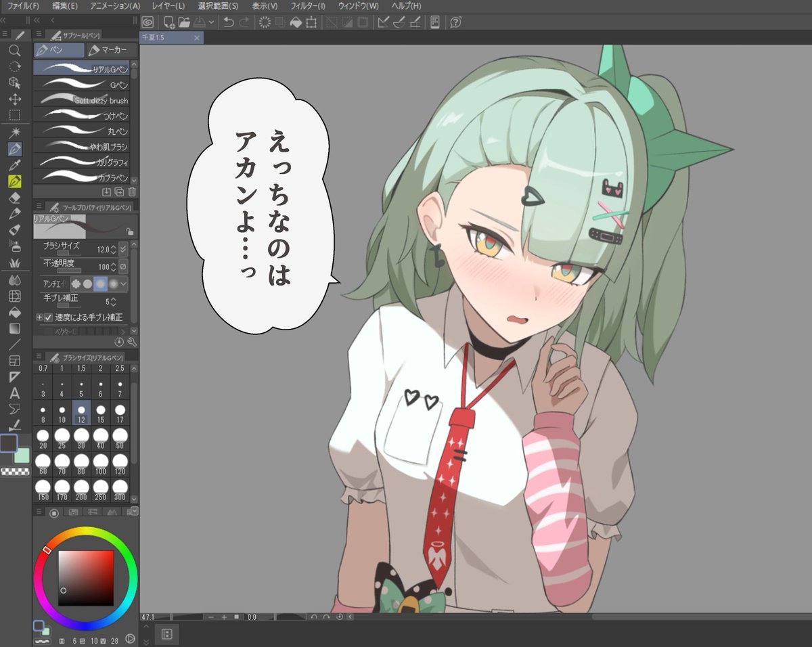Open the Sub Tool palette menu icon
The height and width of the screenshot is (647, 812).
tap(39, 34)
